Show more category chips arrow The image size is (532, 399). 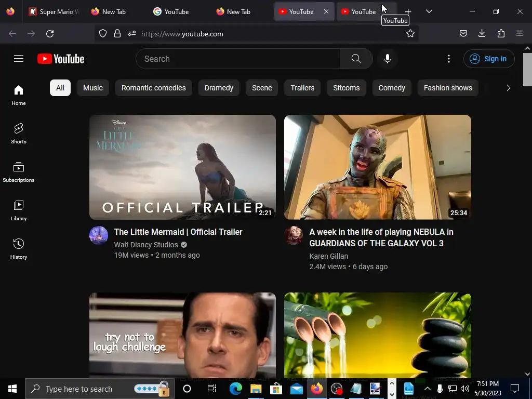(508, 88)
